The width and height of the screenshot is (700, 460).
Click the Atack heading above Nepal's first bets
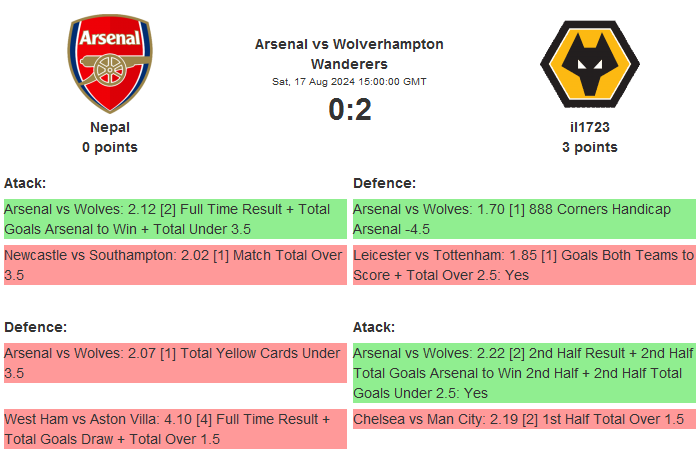click(25, 183)
